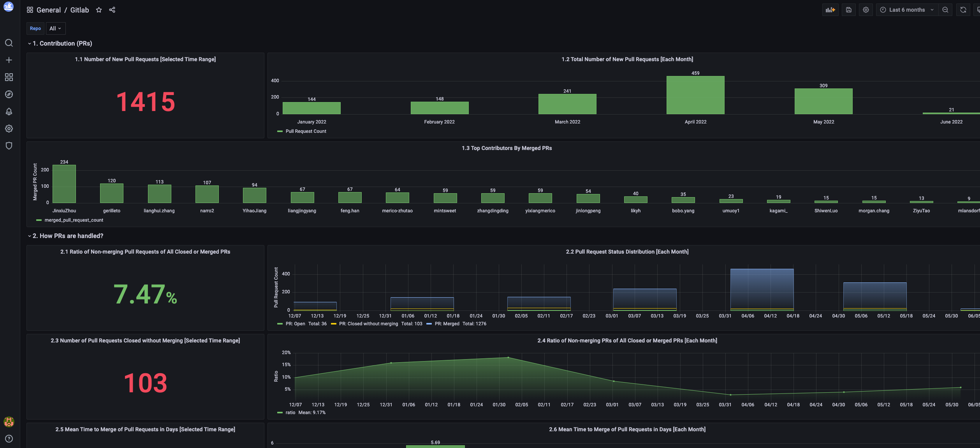Click General in the breadcrumb
This screenshot has height=448, width=980.
coord(48,10)
